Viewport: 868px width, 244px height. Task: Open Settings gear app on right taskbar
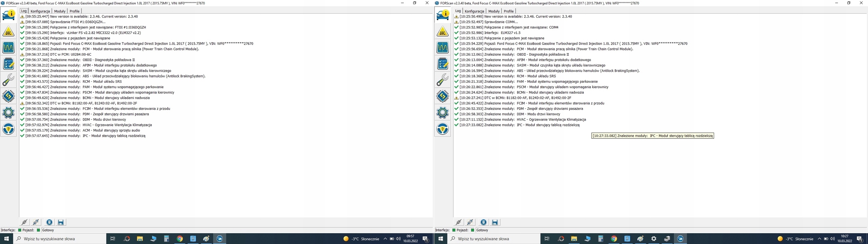(x=654, y=239)
